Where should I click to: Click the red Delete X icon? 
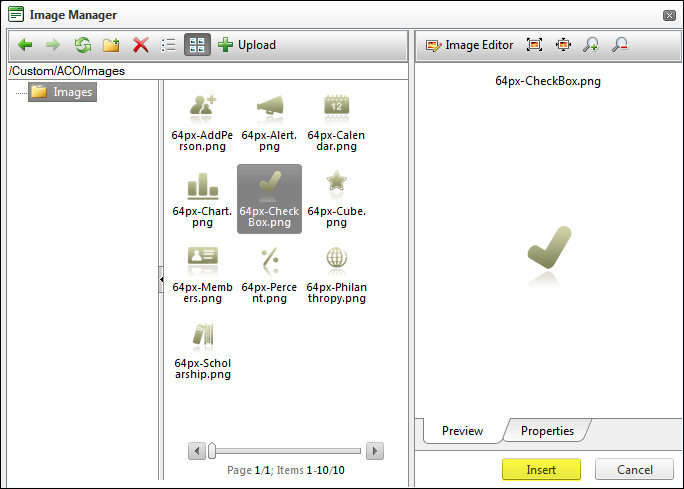(x=141, y=45)
